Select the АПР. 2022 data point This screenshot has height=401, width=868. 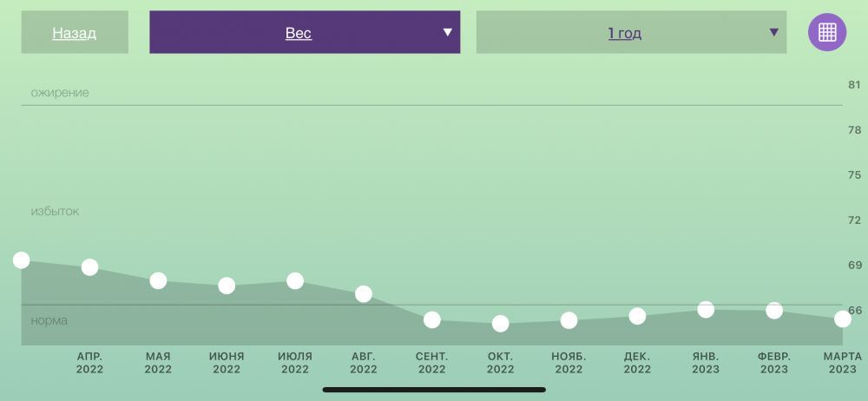(x=89, y=267)
